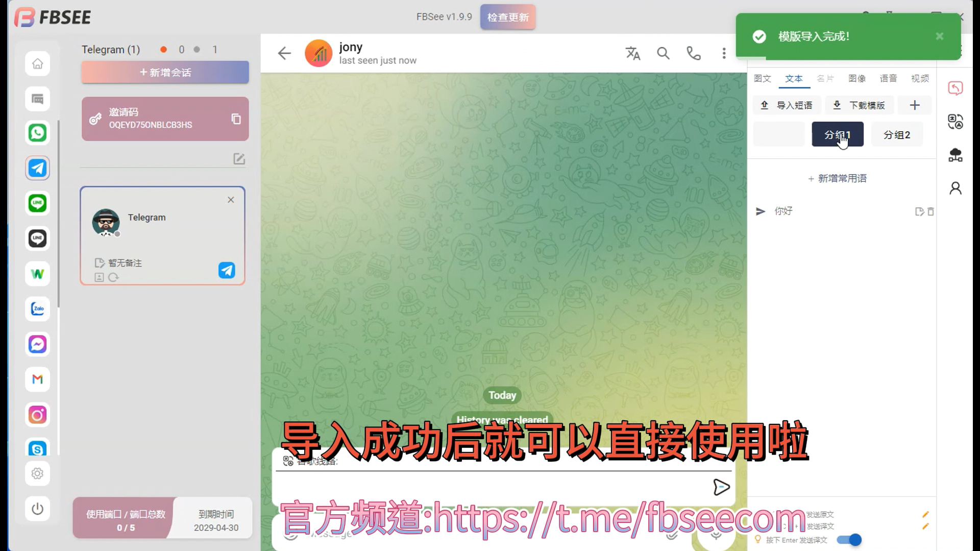Open profile icon on Telegram session card
980x551 pixels.
coord(99,277)
